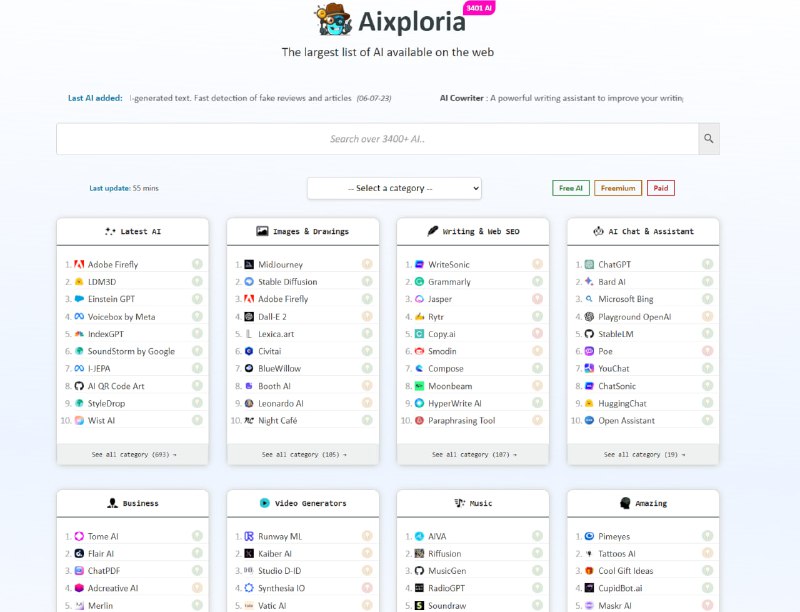
Task: Click the 3401 AI counter badge
Action: (x=479, y=8)
